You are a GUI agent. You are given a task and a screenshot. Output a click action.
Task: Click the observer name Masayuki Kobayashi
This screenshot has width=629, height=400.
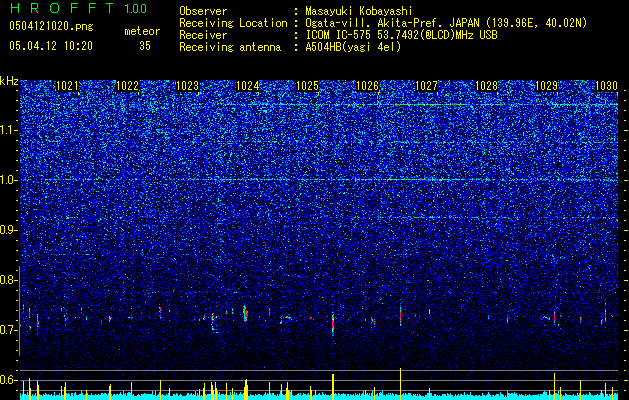(x=359, y=11)
